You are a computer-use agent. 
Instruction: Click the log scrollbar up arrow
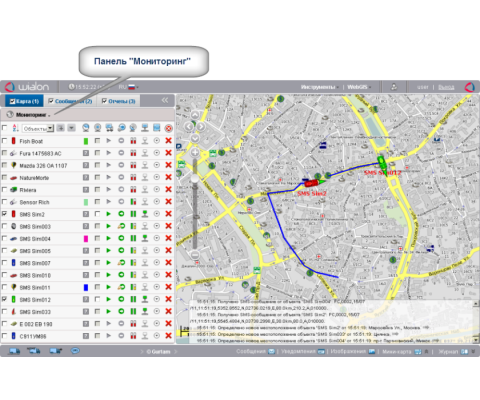click(476, 303)
